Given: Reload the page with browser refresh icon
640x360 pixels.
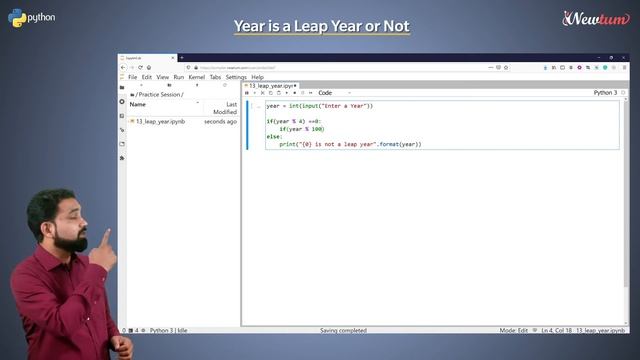Looking at the screenshot, I should coord(140,67).
